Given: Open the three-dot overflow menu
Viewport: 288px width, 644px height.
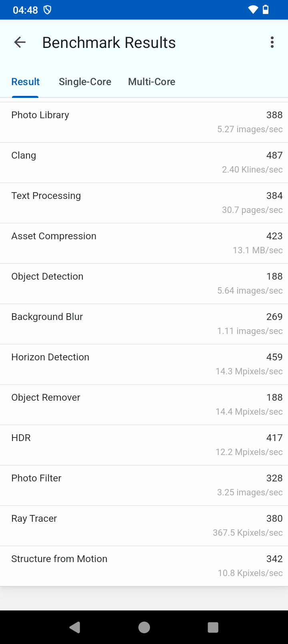Looking at the screenshot, I should click(x=272, y=42).
